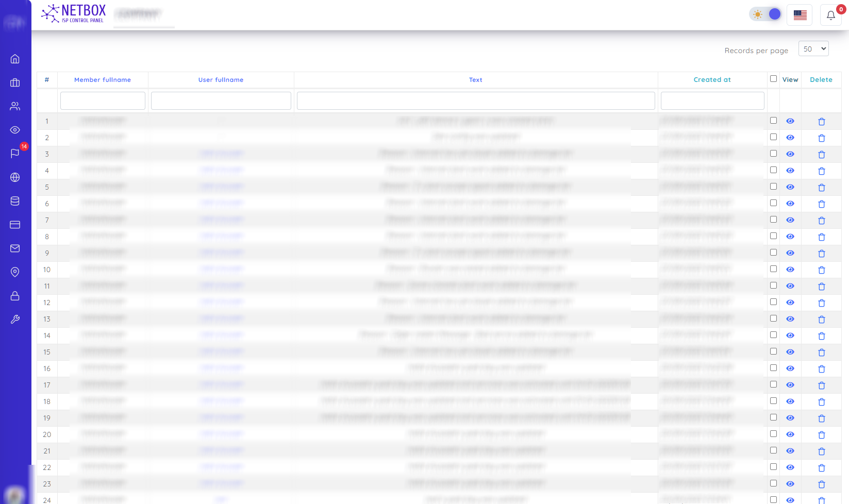The image size is (849, 504).
Task: Tick the checkbox for row 3
Action: coord(773,154)
